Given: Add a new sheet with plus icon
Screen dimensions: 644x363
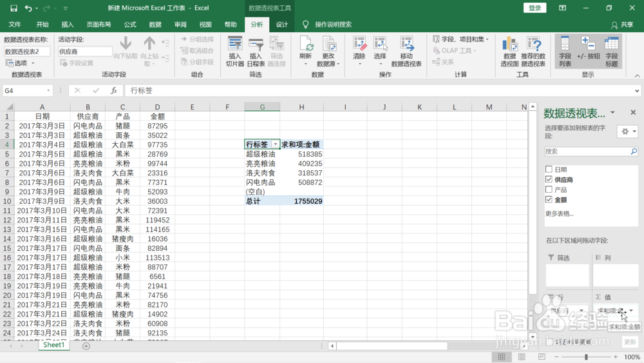Looking at the screenshot, I should [86, 346].
